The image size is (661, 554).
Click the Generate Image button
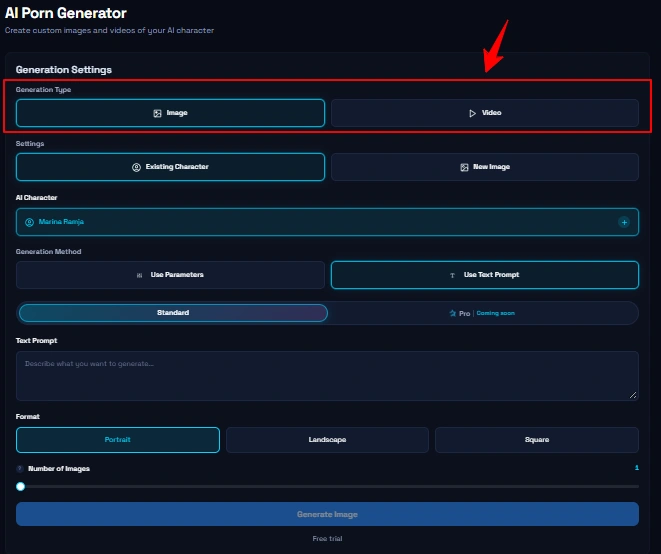point(327,514)
